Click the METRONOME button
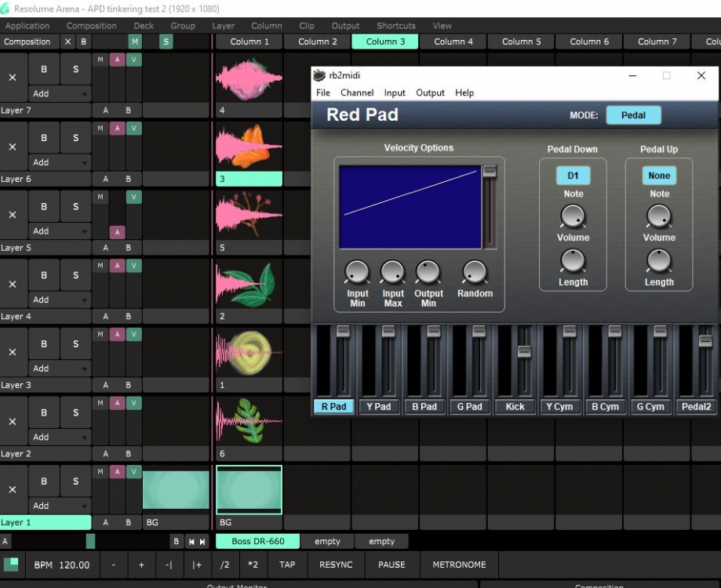Viewport: 721px width, 588px height. [x=459, y=564]
